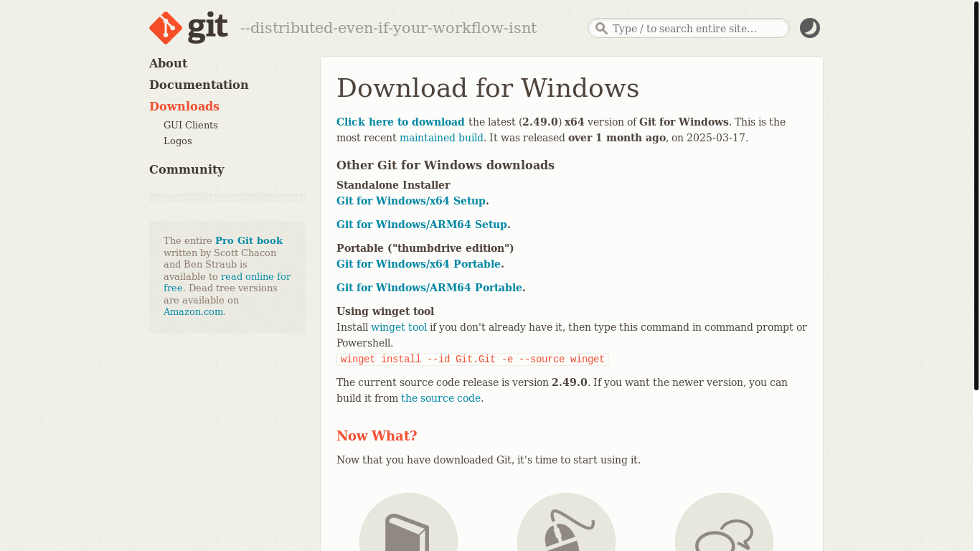Image resolution: width=980 pixels, height=551 pixels.
Task: Open the mouse icon circle
Action: [x=566, y=522]
